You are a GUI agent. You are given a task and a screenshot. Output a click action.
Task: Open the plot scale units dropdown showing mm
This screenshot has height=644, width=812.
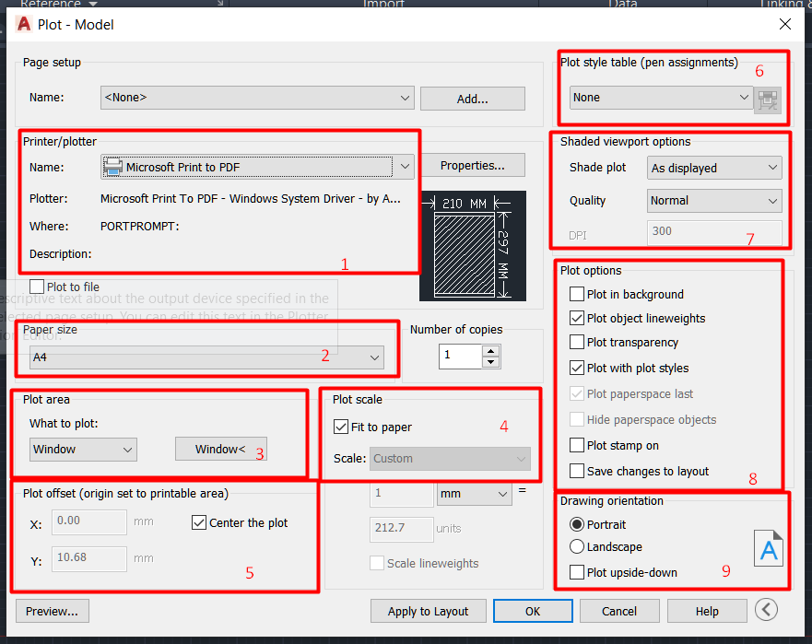click(x=502, y=495)
